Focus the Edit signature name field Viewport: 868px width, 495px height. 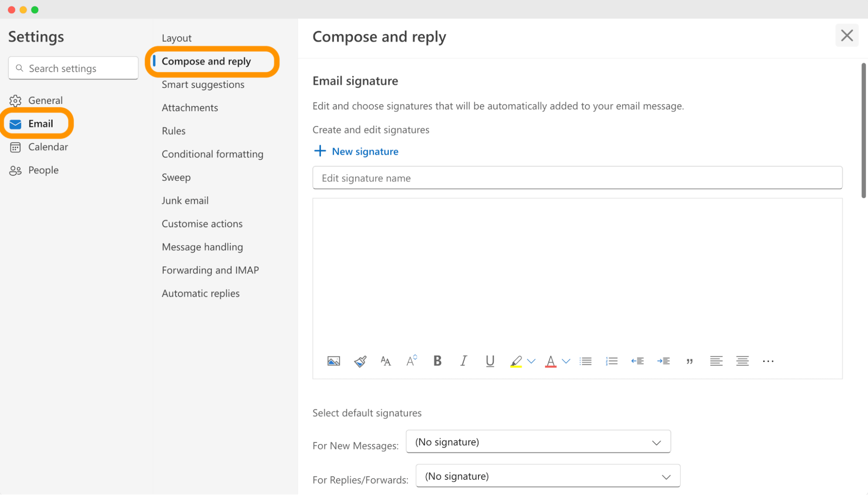click(x=577, y=178)
